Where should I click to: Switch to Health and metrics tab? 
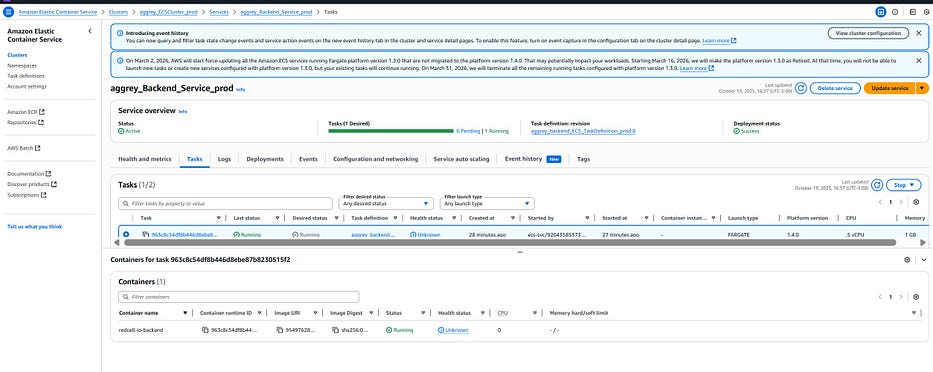145,159
